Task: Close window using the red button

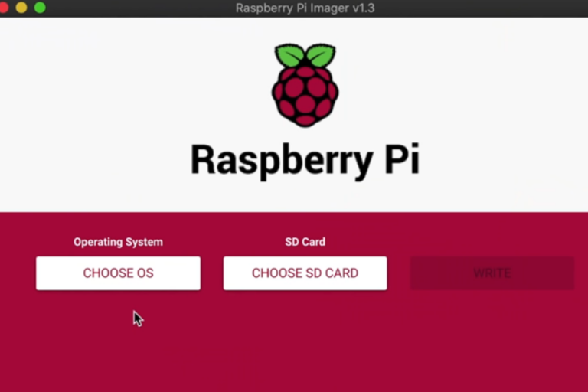Action: (3, 8)
